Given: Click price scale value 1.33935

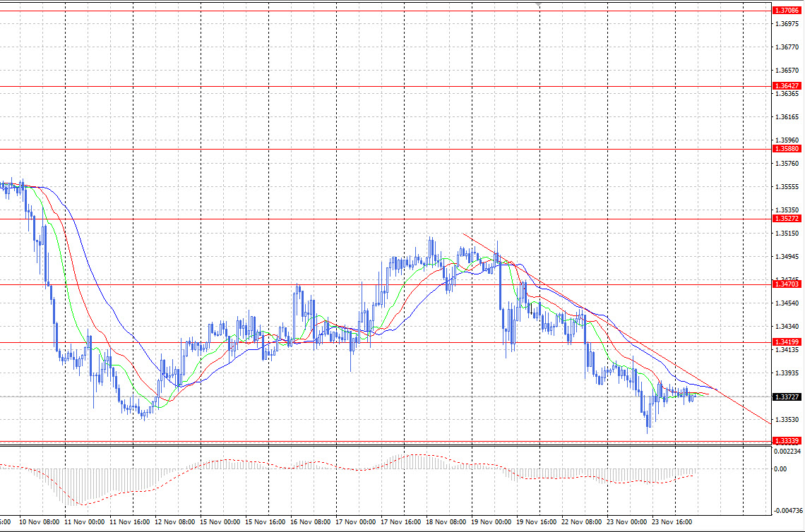Looking at the screenshot, I should pos(787,373).
